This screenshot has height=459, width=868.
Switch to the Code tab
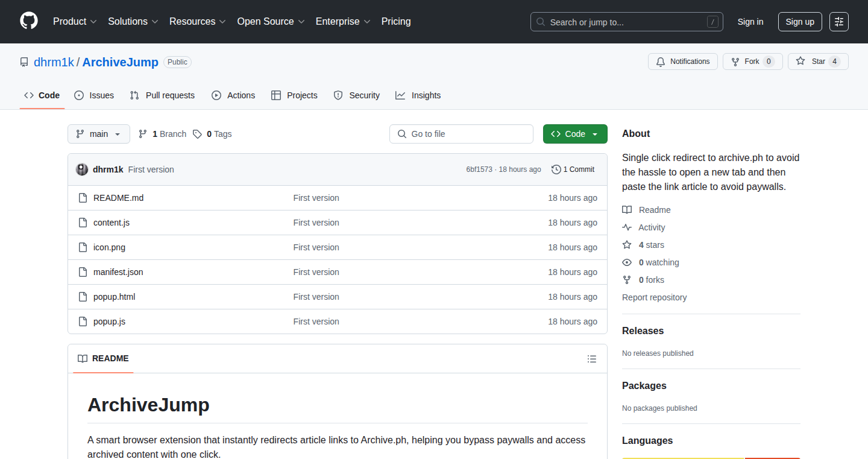click(x=42, y=95)
